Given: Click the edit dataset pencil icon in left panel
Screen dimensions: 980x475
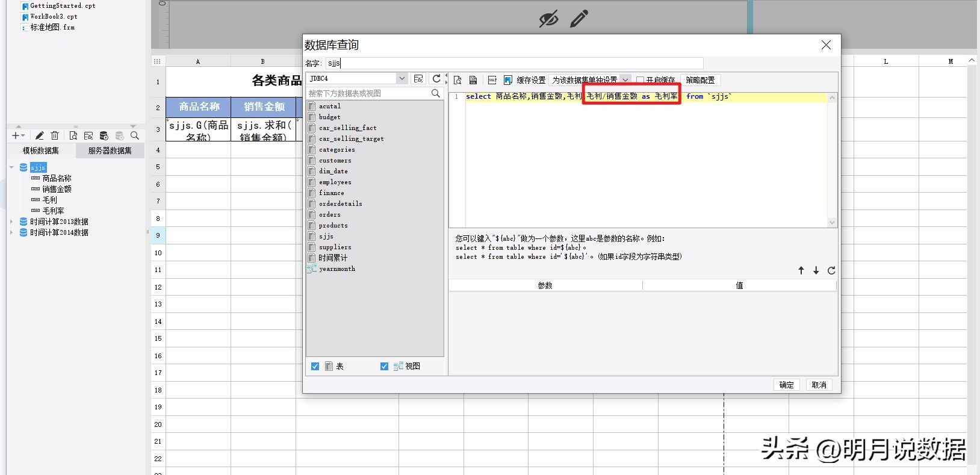Looking at the screenshot, I should (39, 135).
